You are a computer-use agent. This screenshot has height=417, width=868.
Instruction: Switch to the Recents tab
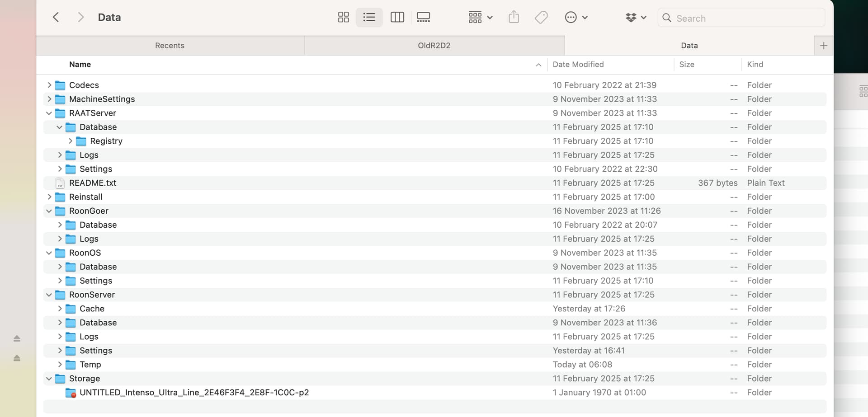(170, 45)
